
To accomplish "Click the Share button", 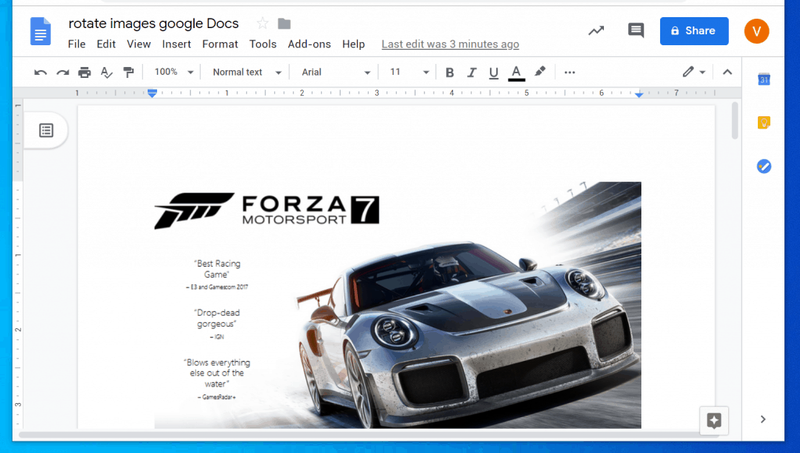I will pos(694,31).
